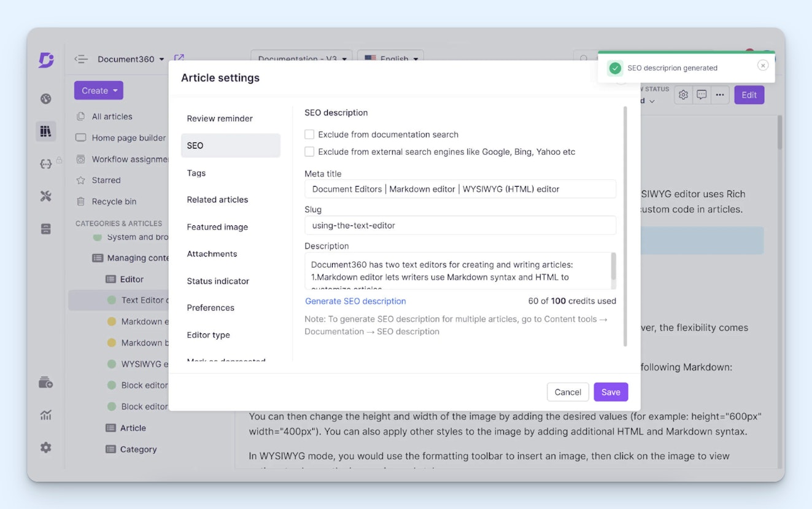Screen dimensions: 812x509
Task: Collapse the left navigation panel icon
Action: [x=80, y=59]
